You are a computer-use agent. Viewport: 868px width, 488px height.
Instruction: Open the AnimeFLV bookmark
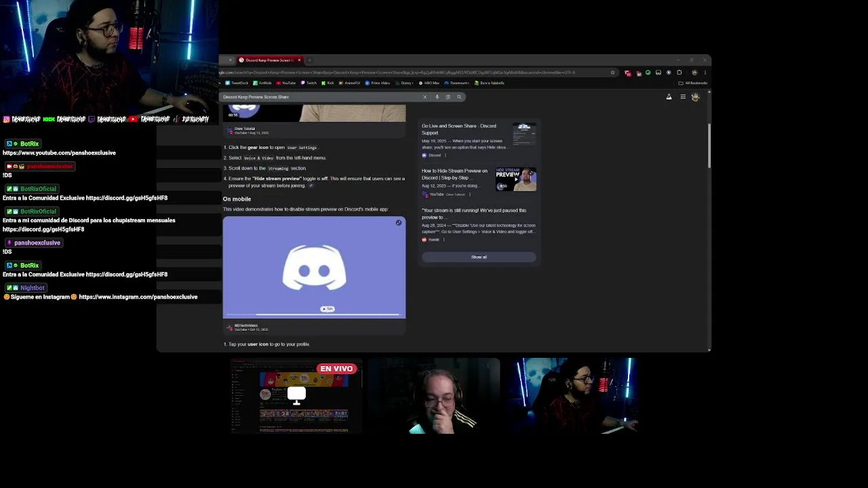click(350, 83)
